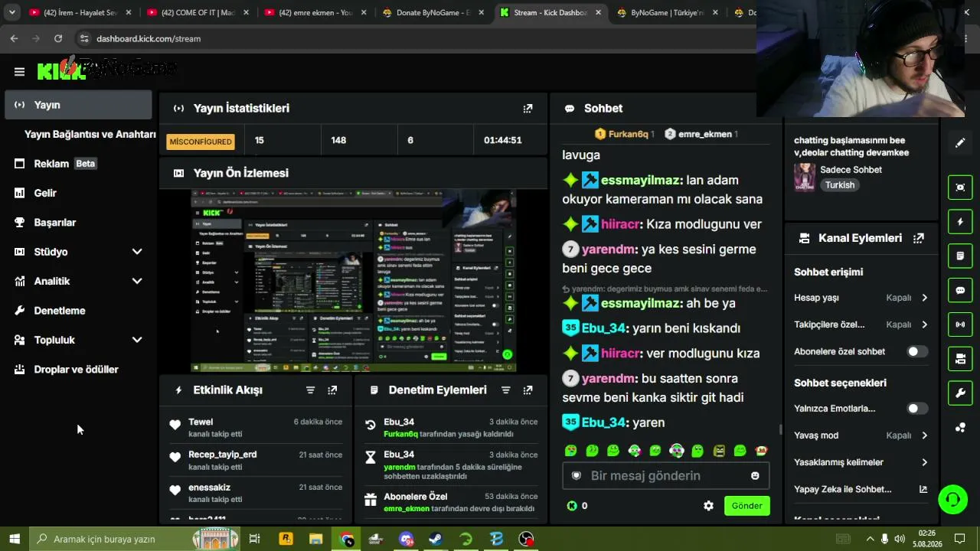The height and width of the screenshot is (551, 980).
Task: Expand the Topluluk submenu chevron
Action: (x=137, y=340)
